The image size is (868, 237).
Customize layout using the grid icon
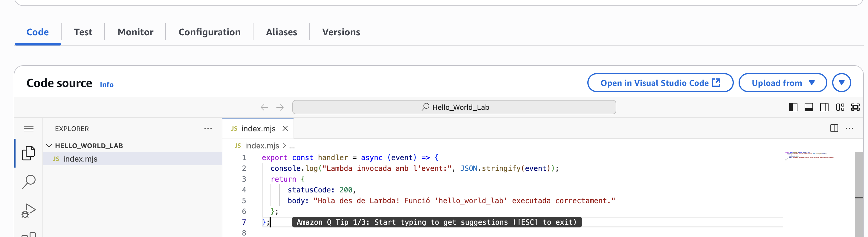[840, 107]
